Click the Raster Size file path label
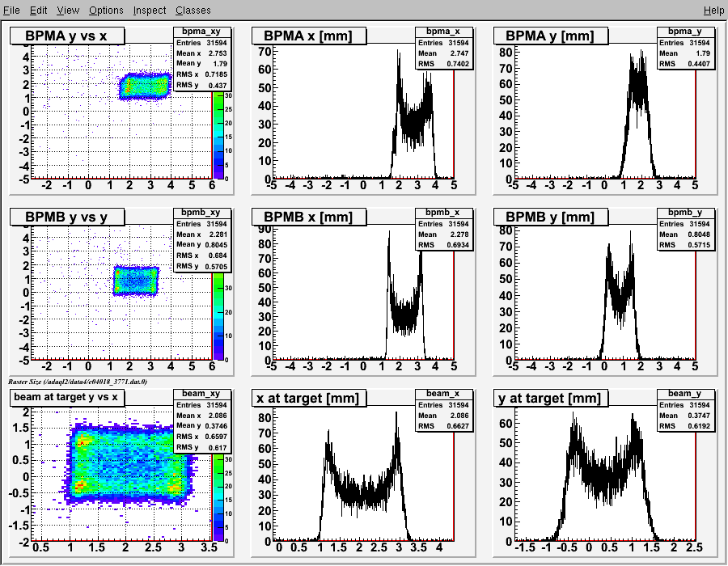The width and height of the screenshot is (728, 566). tap(78, 382)
